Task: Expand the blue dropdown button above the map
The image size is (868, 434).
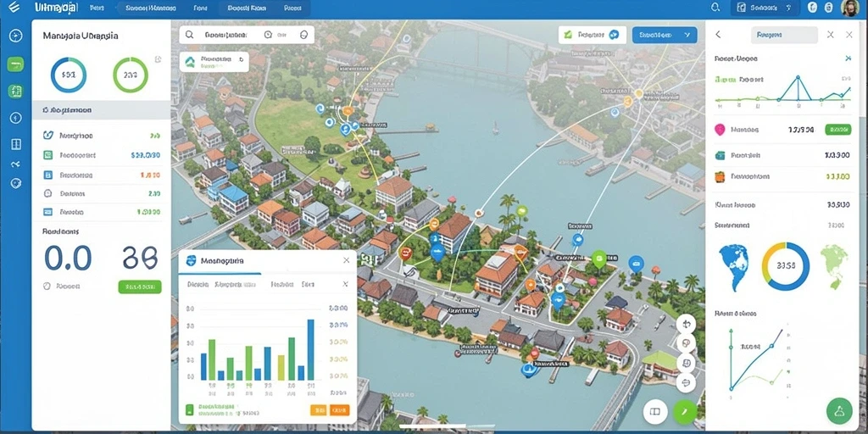Action: pos(665,35)
